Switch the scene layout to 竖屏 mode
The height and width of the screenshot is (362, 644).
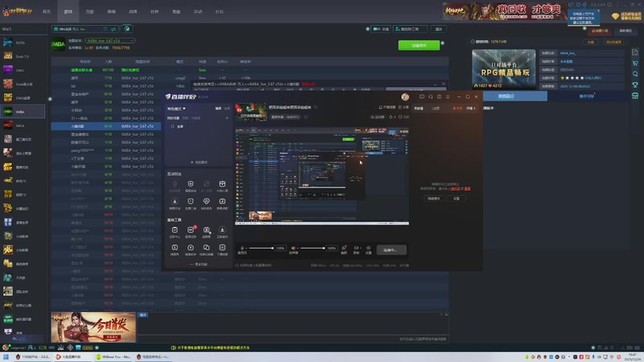coord(227,109)
